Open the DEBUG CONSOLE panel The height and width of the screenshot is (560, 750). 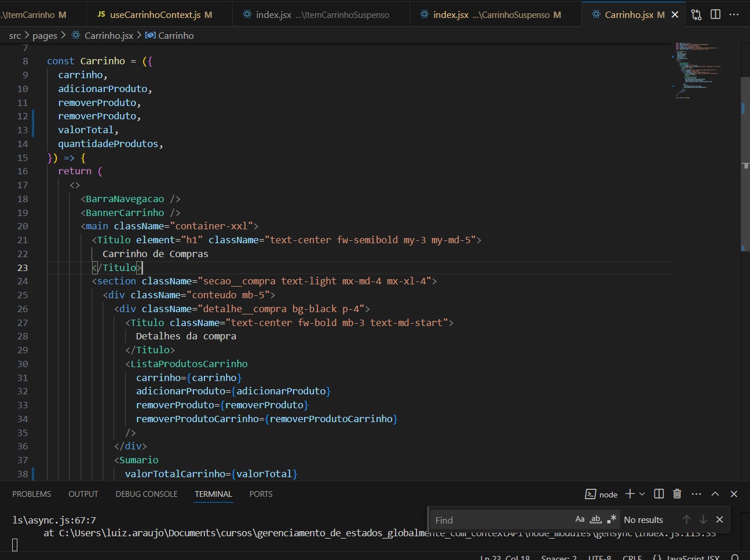(x=147, y=494)
